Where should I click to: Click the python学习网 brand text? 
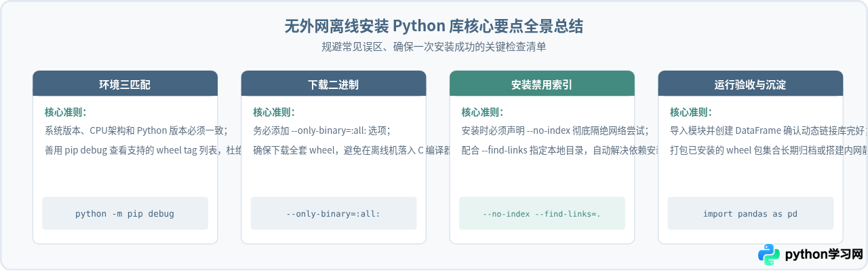click(x=824, y=255)
